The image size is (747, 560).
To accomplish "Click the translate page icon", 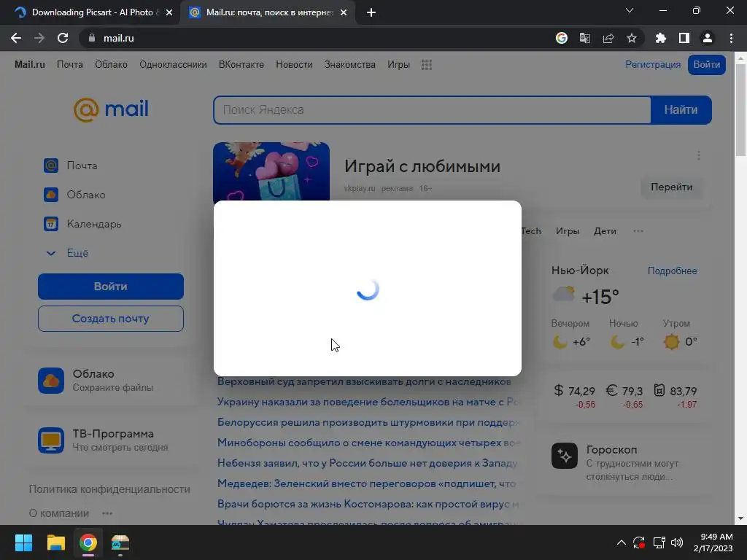I will [x=585, y=38].
